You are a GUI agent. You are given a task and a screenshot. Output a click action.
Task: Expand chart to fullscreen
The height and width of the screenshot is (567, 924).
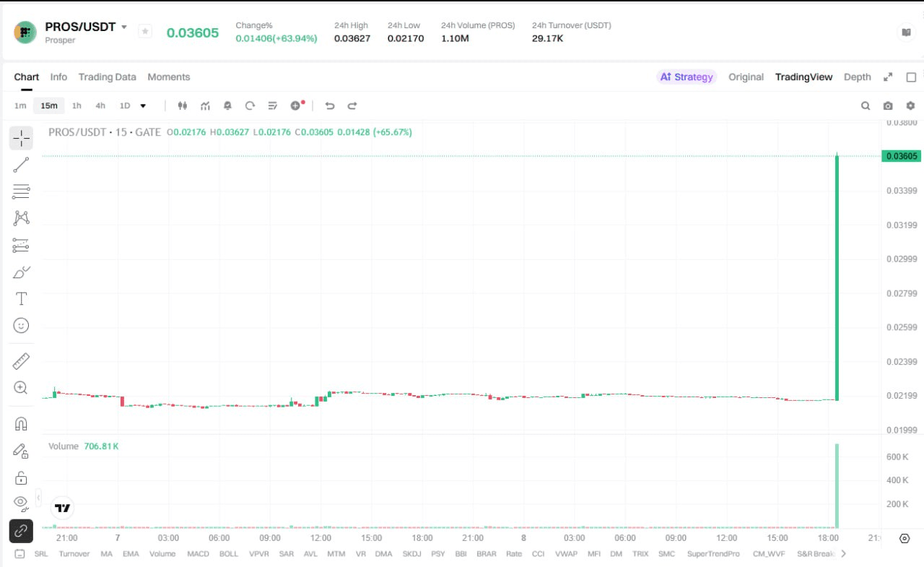(x=888, y=77)
